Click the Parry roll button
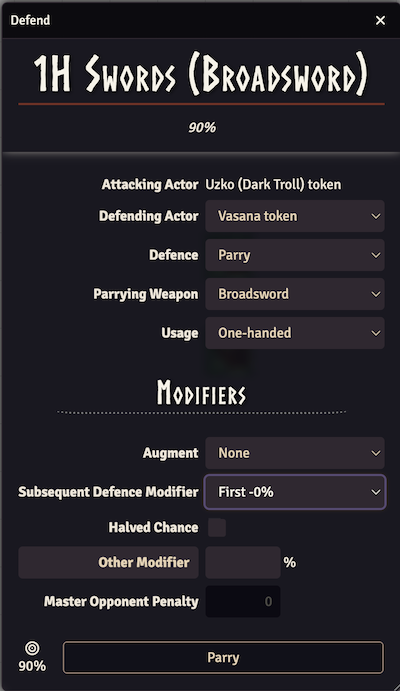Image resolution: width=400 pixels, height=691 pixels. pyautogui.click(x=223, y=658)
